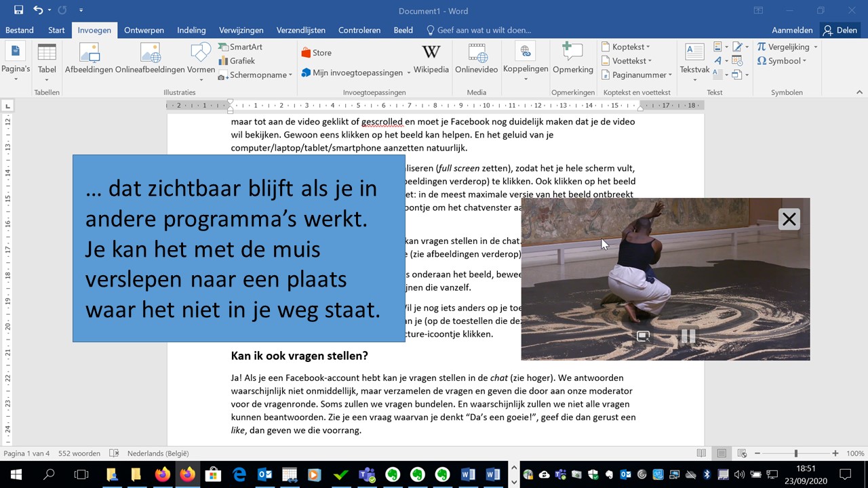This screenshot has height=488, width=868.
Task: Click the 'Geef aan wat u wilt doen' search box
Action: [x=479, y=30]
